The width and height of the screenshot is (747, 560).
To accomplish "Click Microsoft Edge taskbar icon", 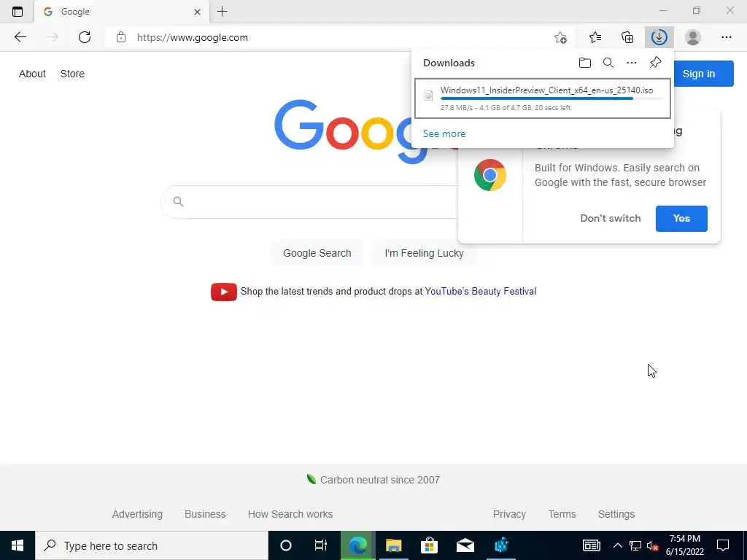I will click(357, 545).
